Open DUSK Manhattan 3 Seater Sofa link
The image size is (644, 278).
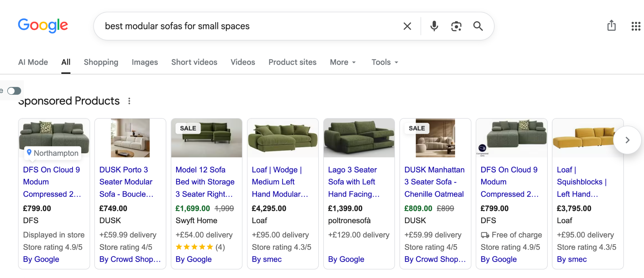click(x=435, y=182)
